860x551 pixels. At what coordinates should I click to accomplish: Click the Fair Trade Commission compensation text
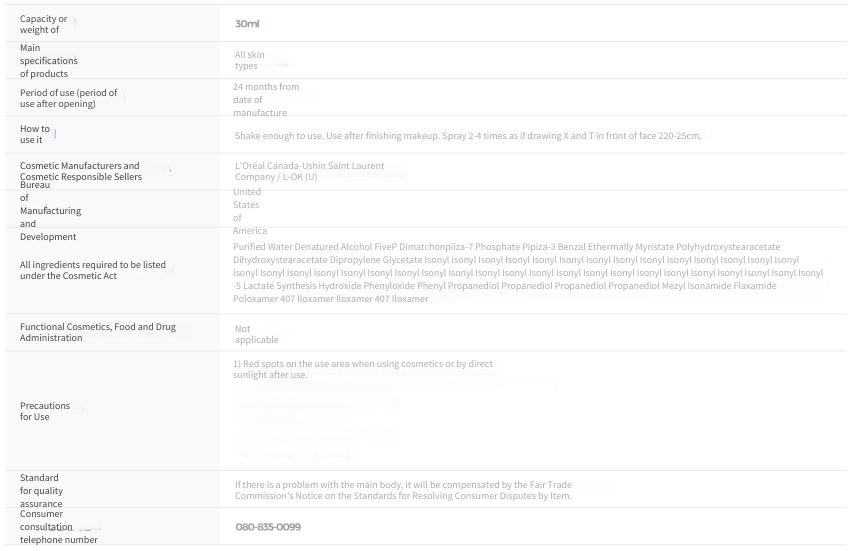pos(403,490)
